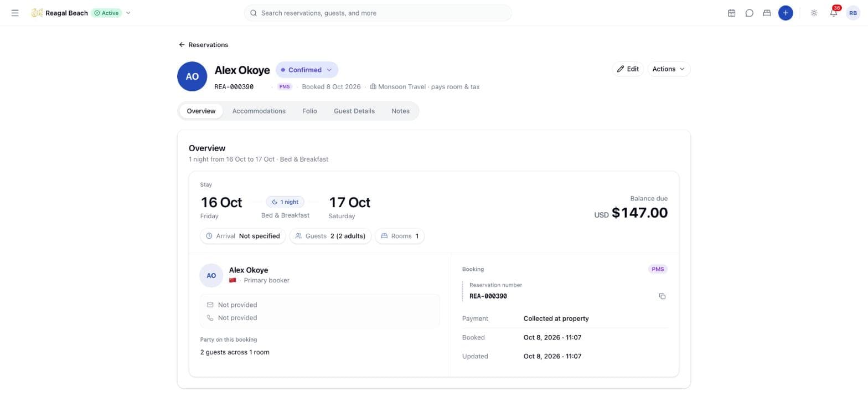The height and width of the screenshot is (417, 868).
Task: Open notifications bell with red badge
Action: [834, 12]
